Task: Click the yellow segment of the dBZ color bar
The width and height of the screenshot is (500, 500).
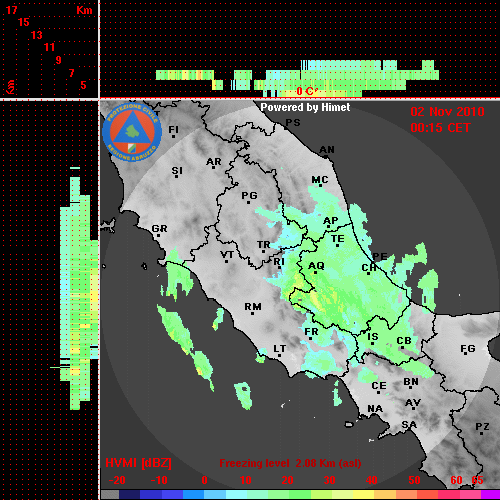Action: click(x=363, y=494)
